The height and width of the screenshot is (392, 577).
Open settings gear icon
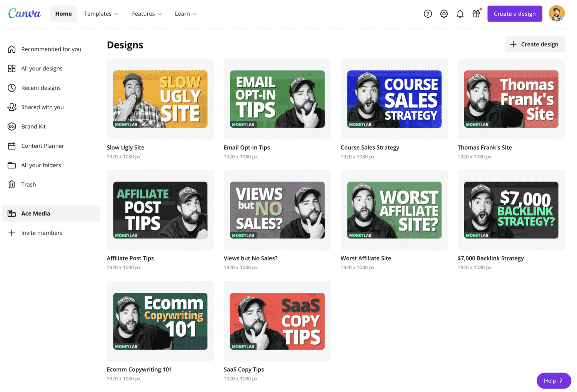[x=444, y=14]
